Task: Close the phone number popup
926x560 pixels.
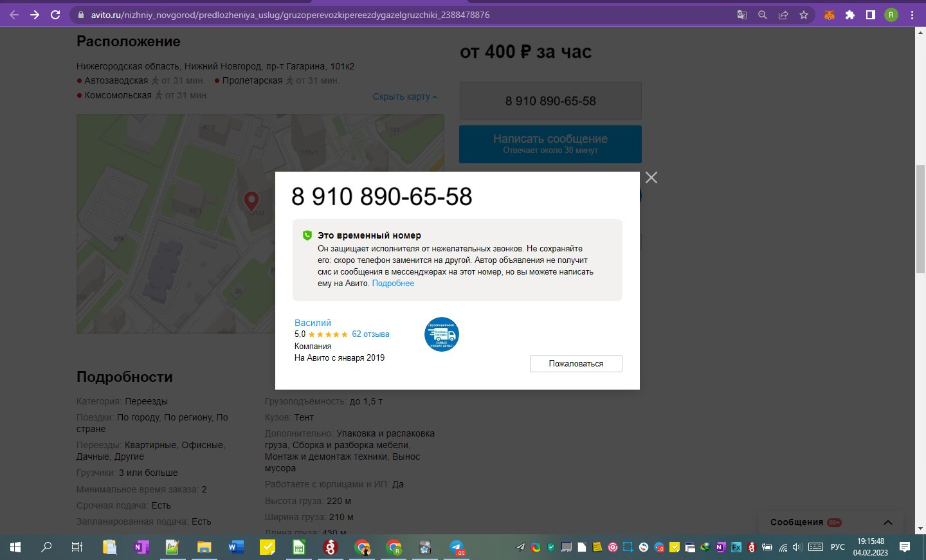Action: click(651, 177)
